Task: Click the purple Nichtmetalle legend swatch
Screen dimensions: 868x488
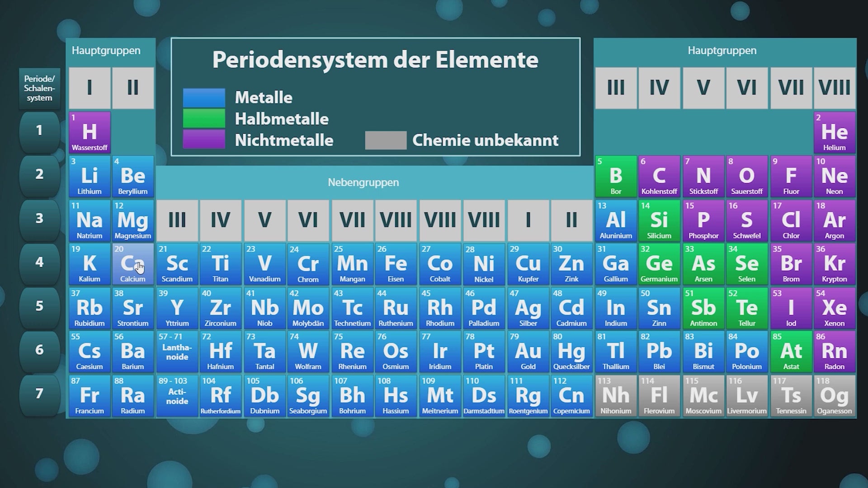Action: tap(204, 140)
